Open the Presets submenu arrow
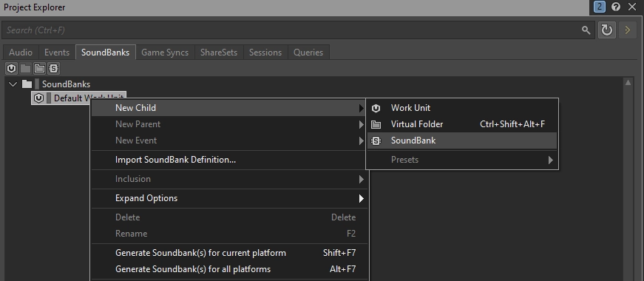This screenshot has width=644, height=281. pos(551,160)
